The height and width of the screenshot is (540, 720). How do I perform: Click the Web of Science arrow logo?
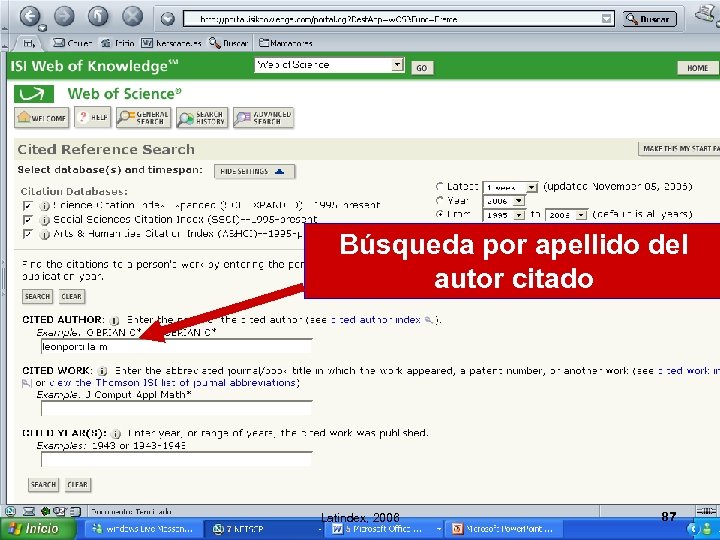(34, 94)
